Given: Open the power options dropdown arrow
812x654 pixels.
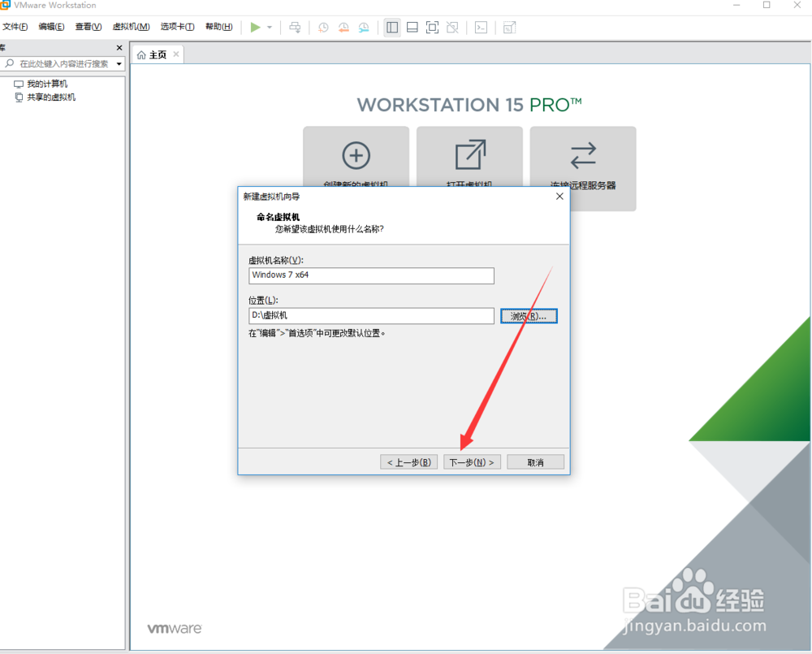Looking at the screenshot, I should tap(270, 28).
